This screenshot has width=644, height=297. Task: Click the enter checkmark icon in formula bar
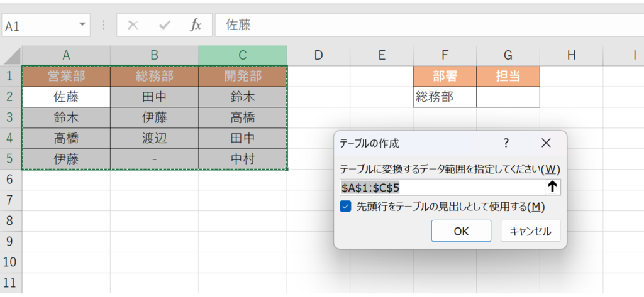pyautogui.click(x=165, y=25)
